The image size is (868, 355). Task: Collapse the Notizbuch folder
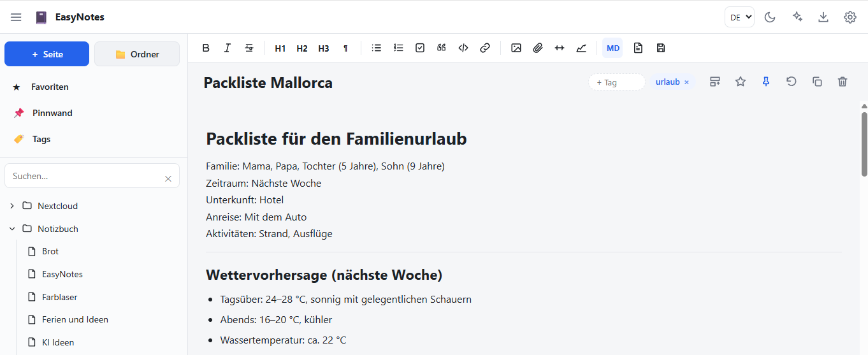[x=12, y=229]
